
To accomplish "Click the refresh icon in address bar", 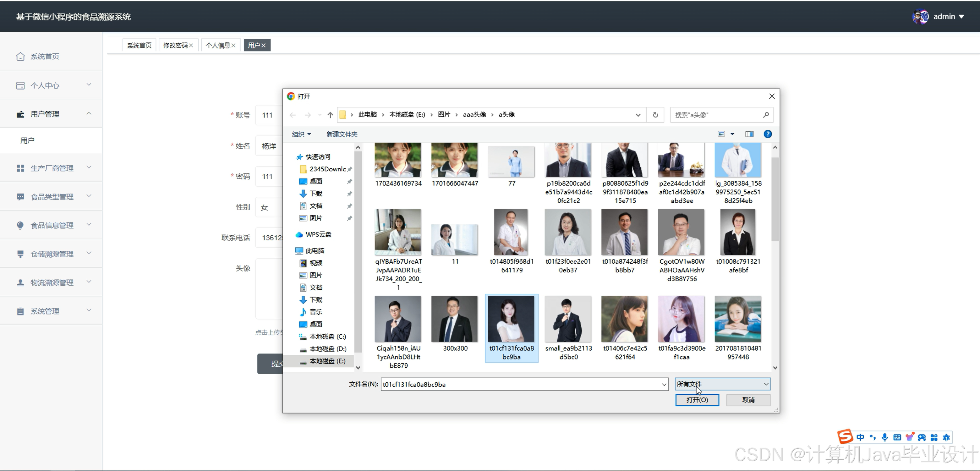I will (655, 114).
